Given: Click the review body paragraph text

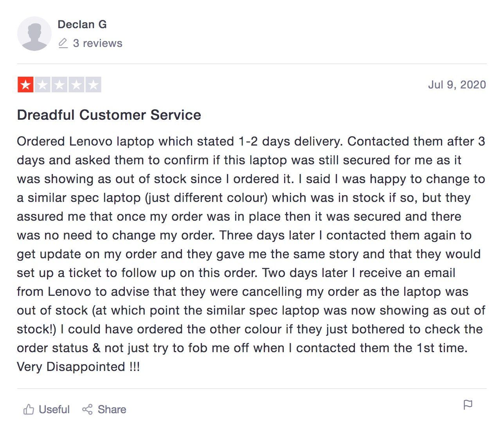Looking at the screenshot, I should click(x=251, y=254).
